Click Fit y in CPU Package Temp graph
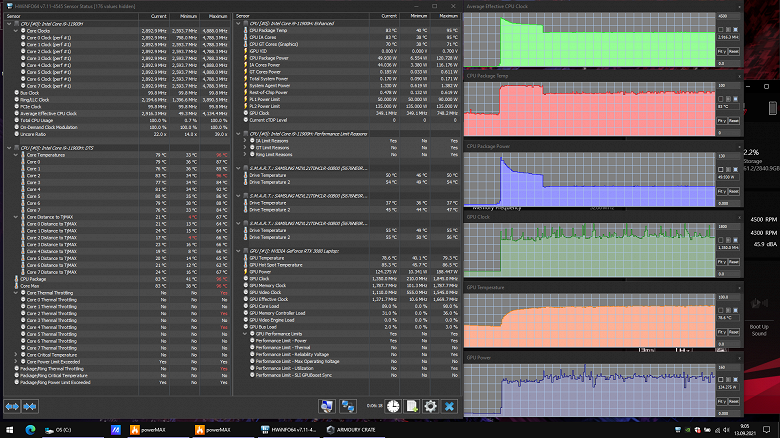This screenshot has width=780, height=438. coord(722,121)
